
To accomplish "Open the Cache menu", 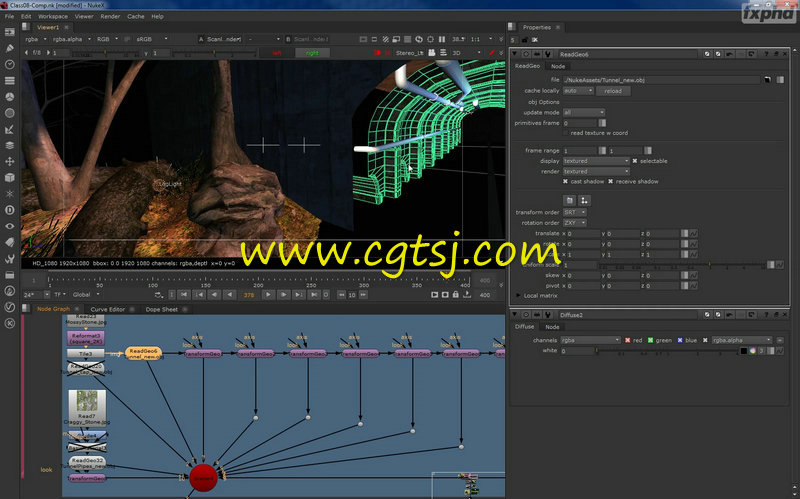I will [136, 16].
